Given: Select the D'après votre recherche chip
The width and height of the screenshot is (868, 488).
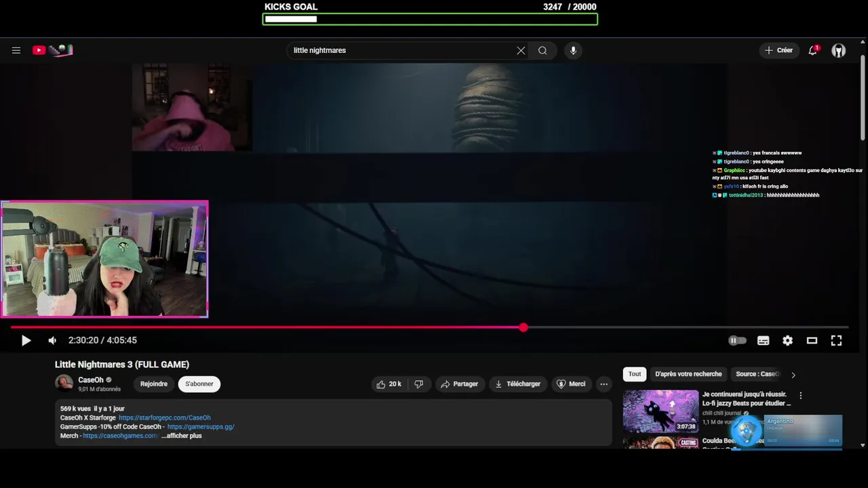Looking at the screenshot, I should [x=688, y=374].
